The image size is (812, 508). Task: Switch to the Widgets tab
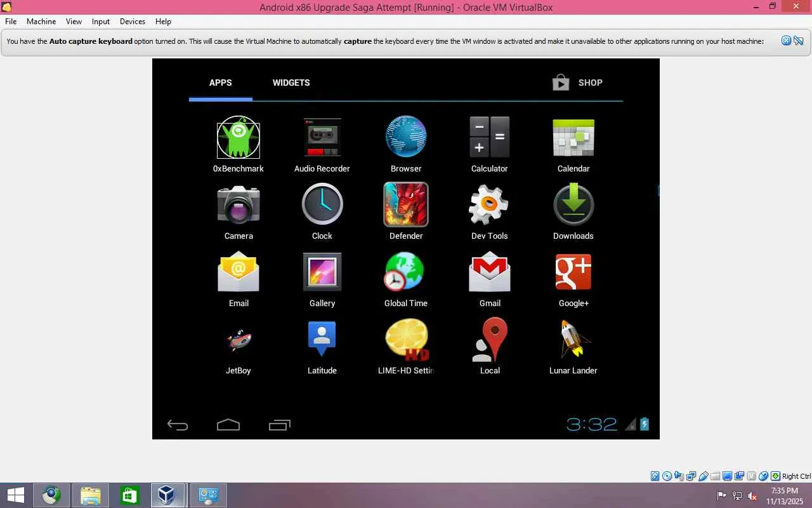pyautogui.click(x=291, y=83)
